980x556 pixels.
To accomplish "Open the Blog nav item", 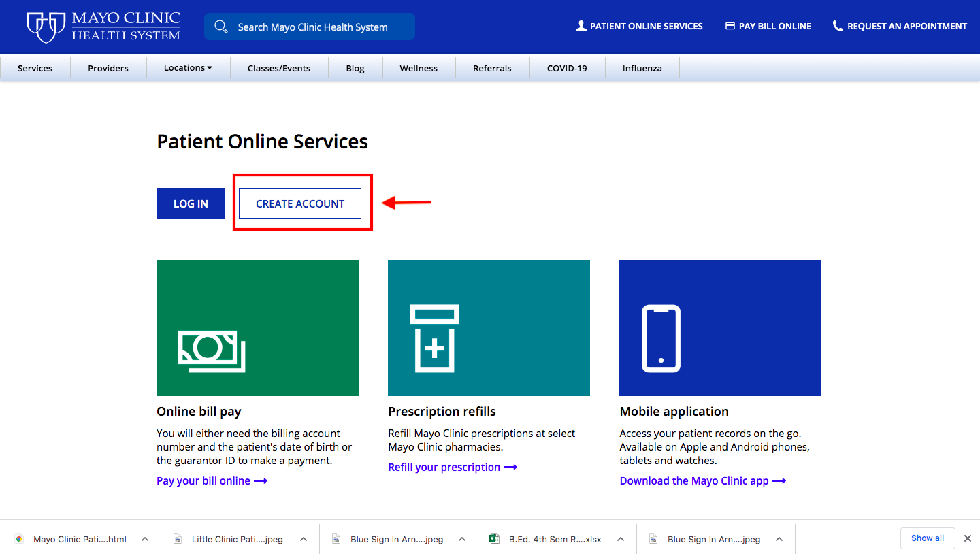I will pos(355,68).
